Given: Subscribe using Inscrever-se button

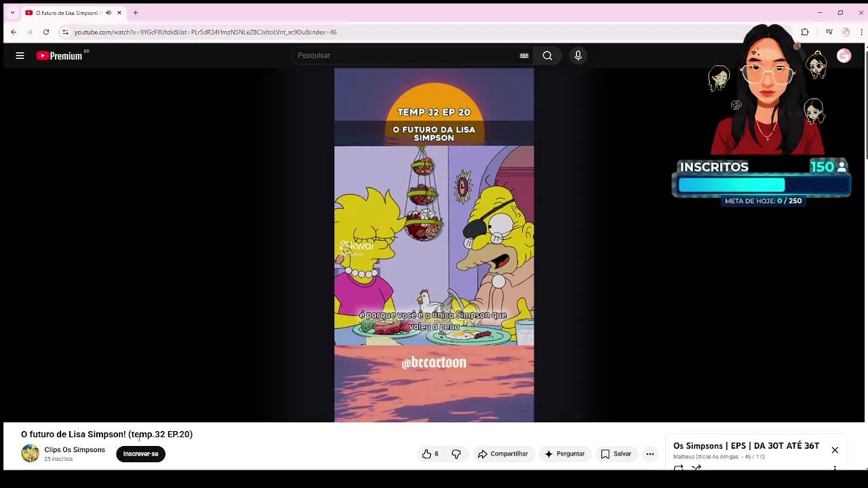Looking at the screenshot, I should pos(140,454).
